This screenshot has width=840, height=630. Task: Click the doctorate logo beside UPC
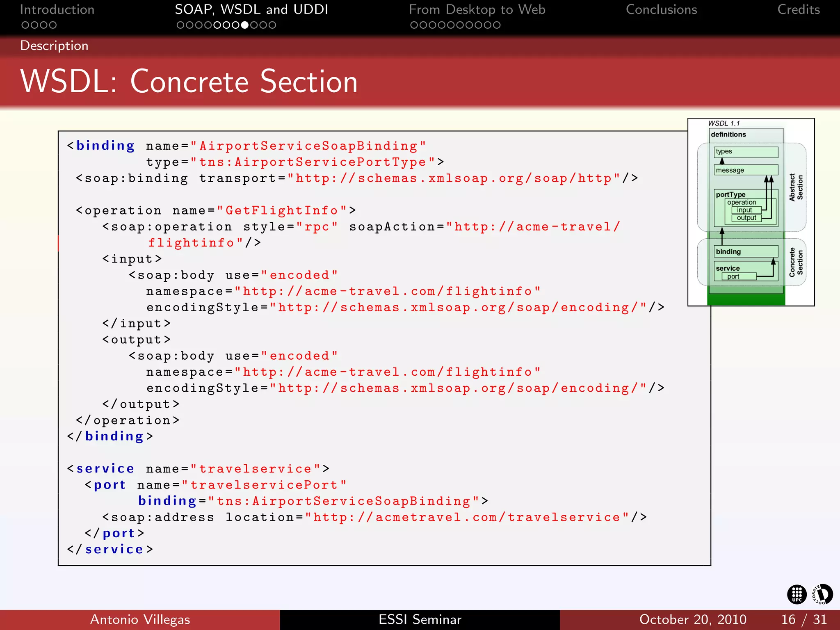(822, 594)
